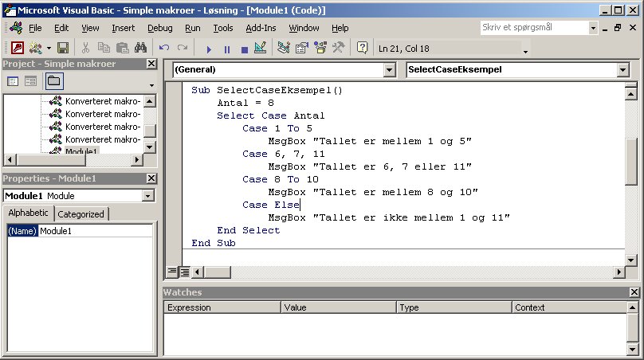Click code window scroll down arrow
Viewport: 644px width, 360px height.
pyautogui.click(x=631, y=260)
